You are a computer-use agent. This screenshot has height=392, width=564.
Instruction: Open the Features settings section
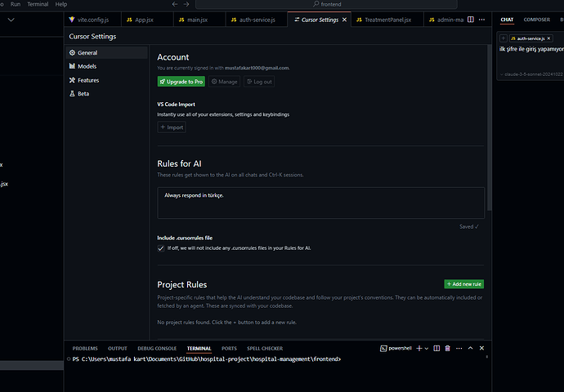(106, 80)
